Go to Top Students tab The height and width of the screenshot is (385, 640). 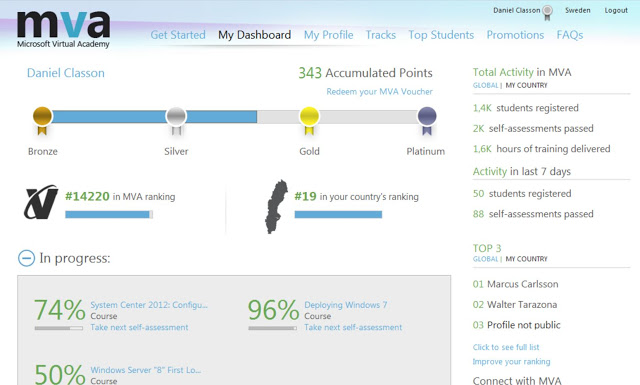441,35
